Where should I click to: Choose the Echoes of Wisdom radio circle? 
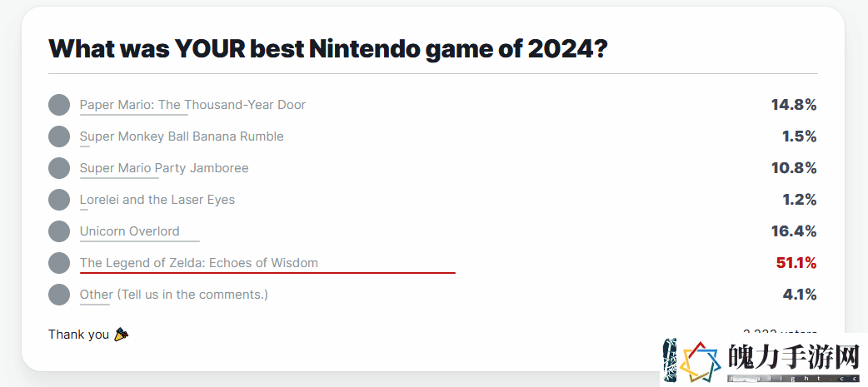pyautogui.click(x=59, y=263)
